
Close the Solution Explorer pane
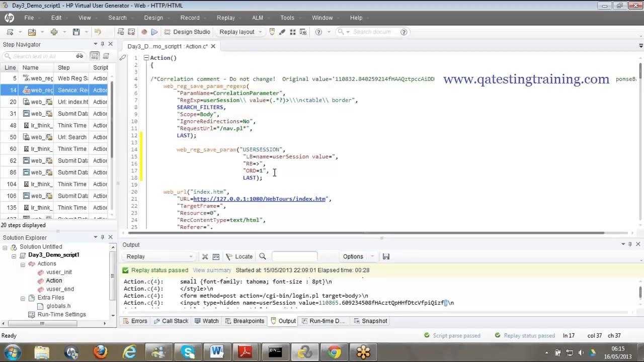click(111, 237)
